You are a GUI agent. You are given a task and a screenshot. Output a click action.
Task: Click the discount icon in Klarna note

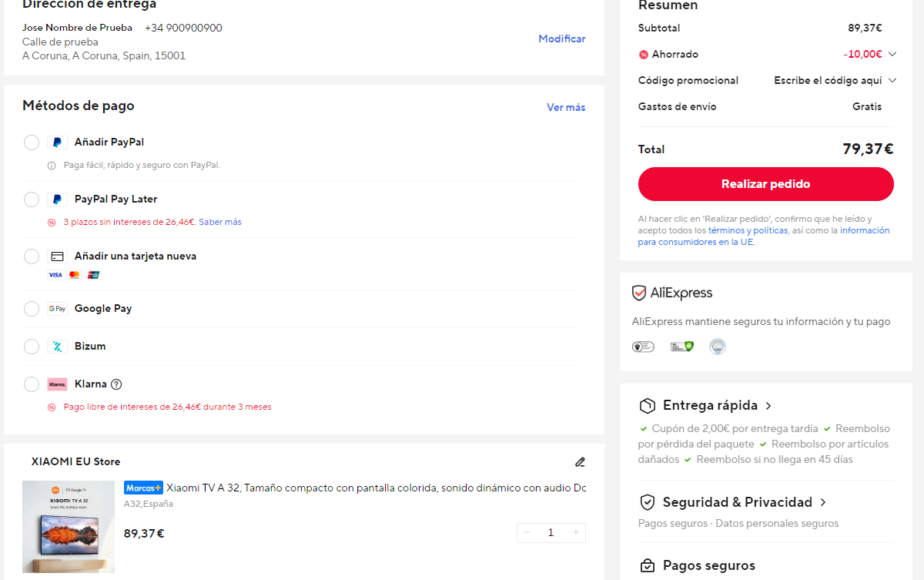tap(52, 407)
